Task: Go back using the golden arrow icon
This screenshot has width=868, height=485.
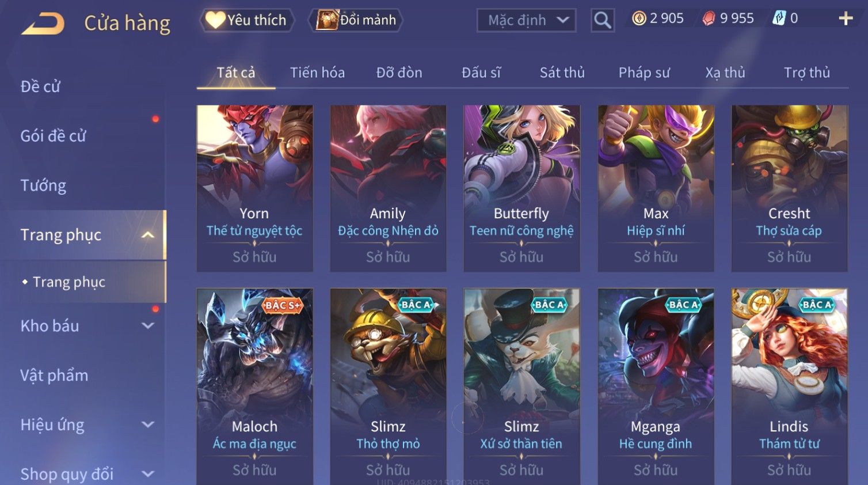Action: (43, 24)
